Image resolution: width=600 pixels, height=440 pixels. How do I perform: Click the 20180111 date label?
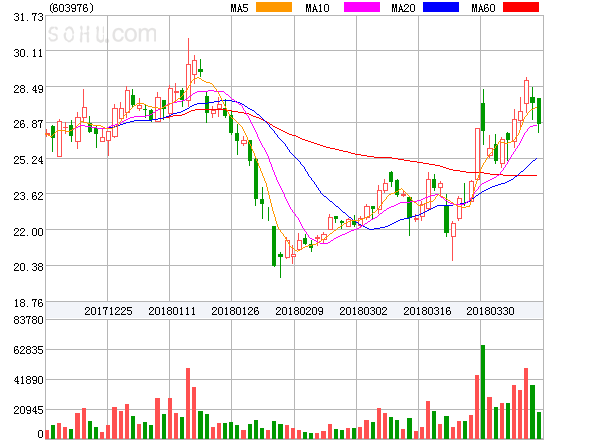click(x=172, y=311)
